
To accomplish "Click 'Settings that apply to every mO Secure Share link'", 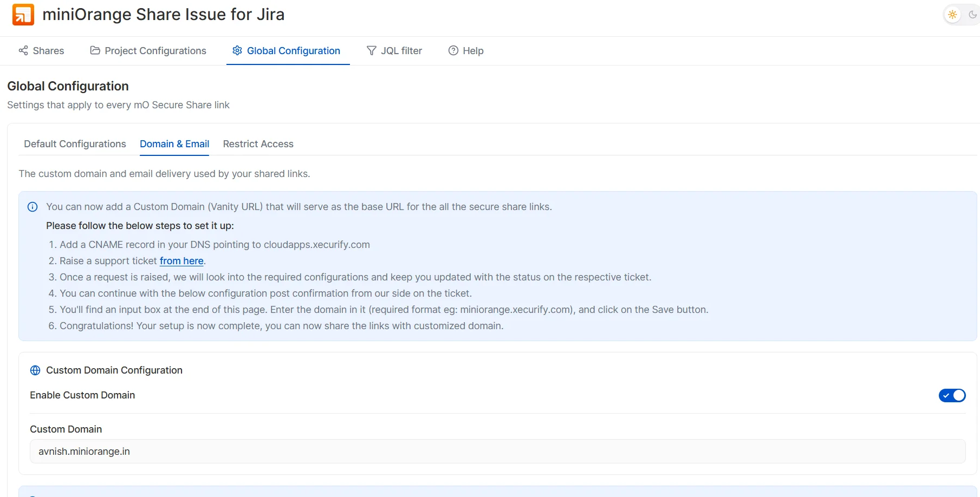I will [x=118, y=105].
